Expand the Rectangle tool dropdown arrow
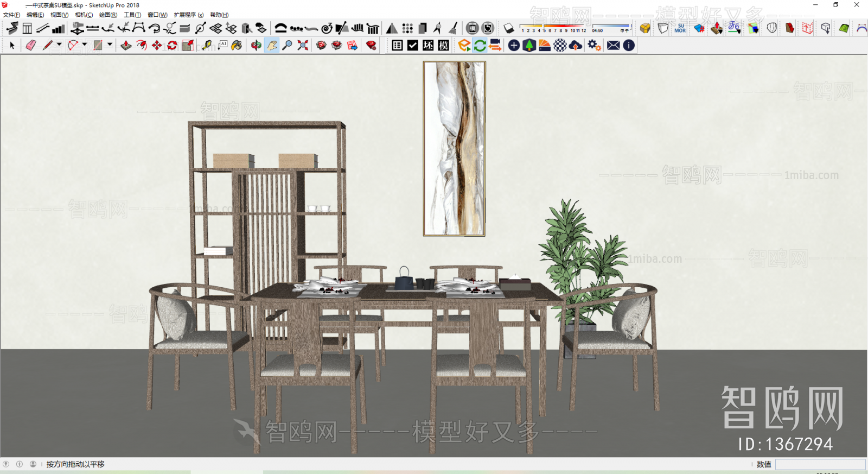Image resolution: width=868 pixels, height=474 pixels. (110, 45)
